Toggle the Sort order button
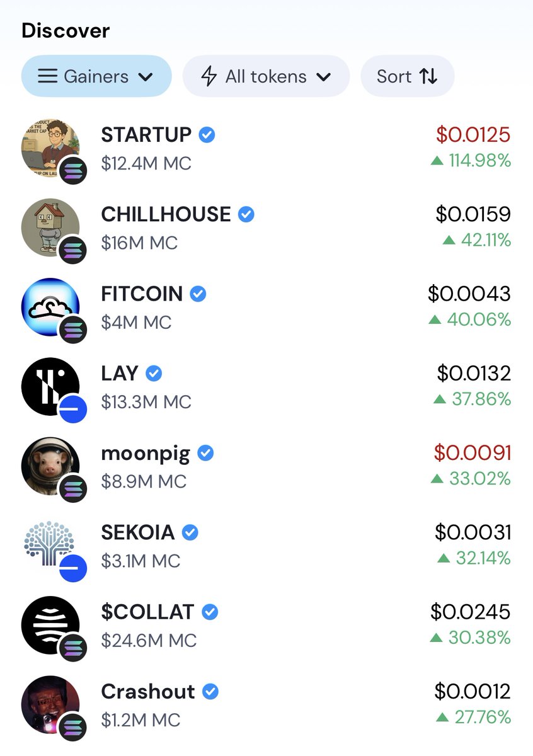 tap(407, 76)
